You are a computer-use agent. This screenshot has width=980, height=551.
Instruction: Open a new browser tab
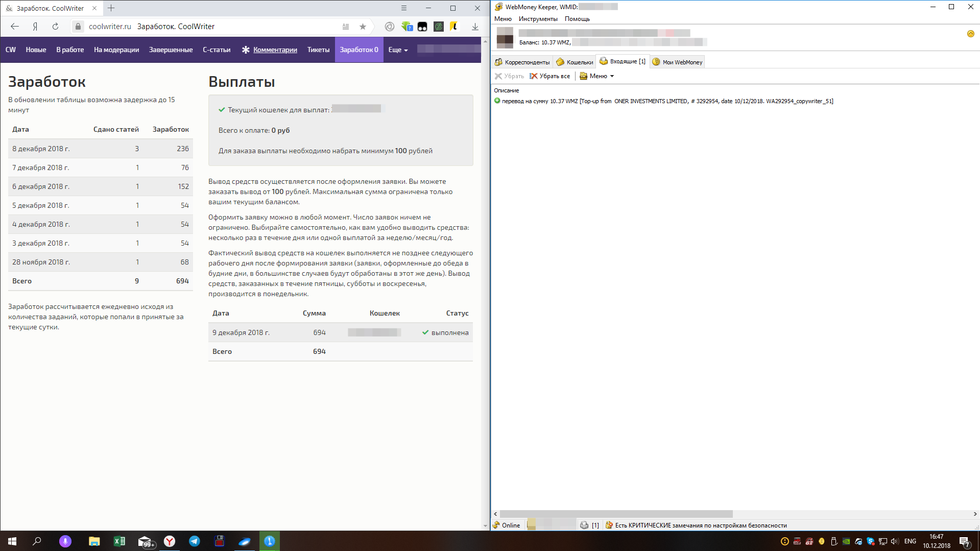(111, 8)
